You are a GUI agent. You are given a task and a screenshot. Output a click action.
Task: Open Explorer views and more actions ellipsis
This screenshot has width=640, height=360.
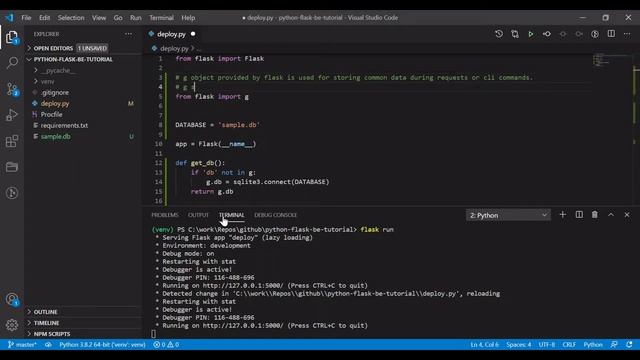click(129, 34)
